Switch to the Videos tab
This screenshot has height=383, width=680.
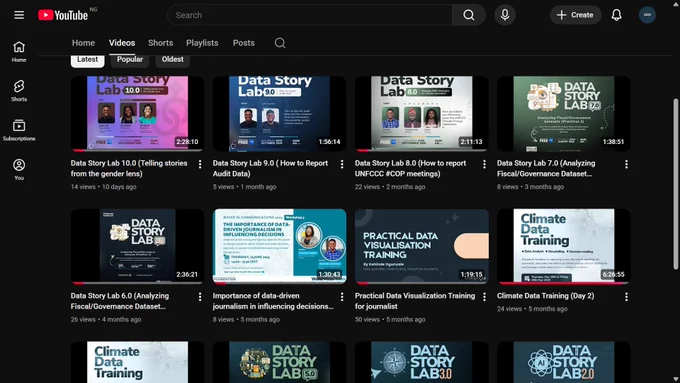[x=122, y=43]
